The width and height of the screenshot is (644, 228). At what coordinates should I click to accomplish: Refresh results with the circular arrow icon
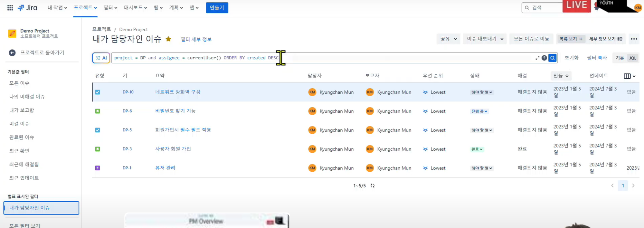pyautogui.click(x=373, y=186)
